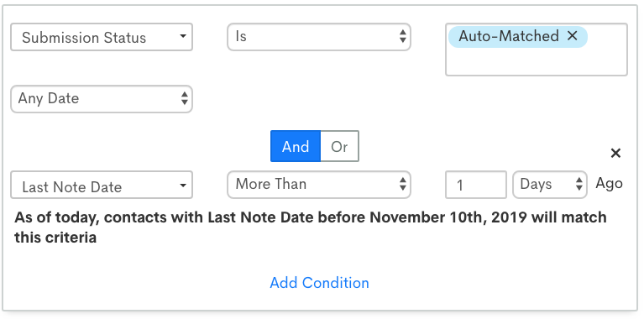This screenshot has height=319, width=644.
Task: Click the caret on Last Note Date
Action: pyautogui.click(x=183, y=185)
